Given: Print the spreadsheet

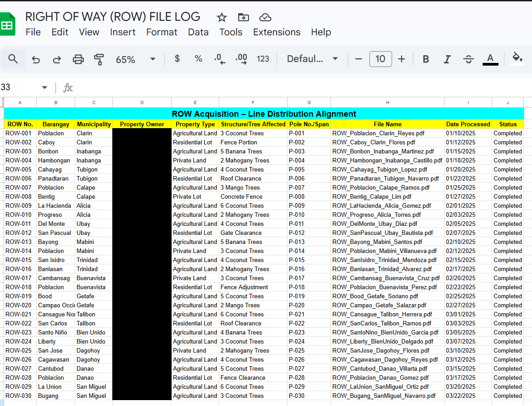Looking at the screenshot, I should (78, 59).
